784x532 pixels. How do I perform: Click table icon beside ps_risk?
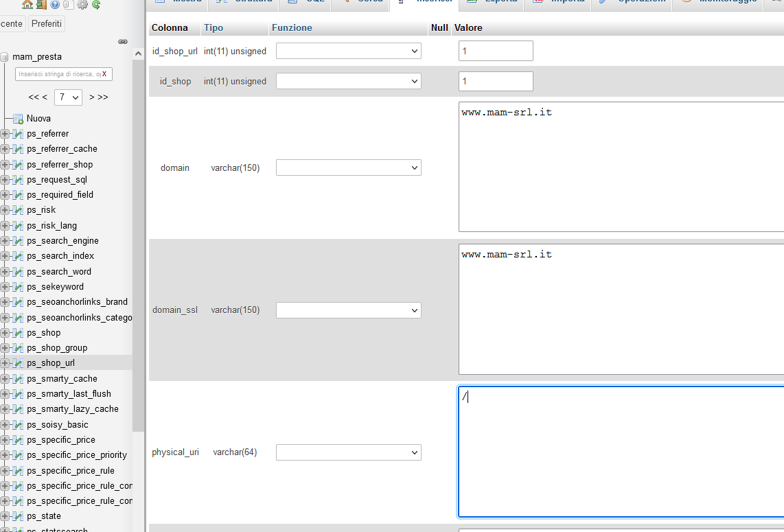(x=18, y=209)
